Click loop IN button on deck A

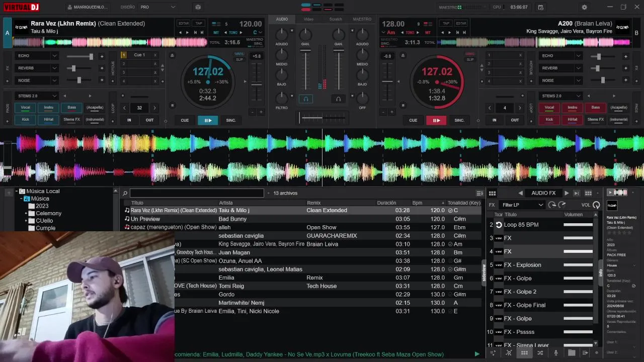tap(129, 120)
